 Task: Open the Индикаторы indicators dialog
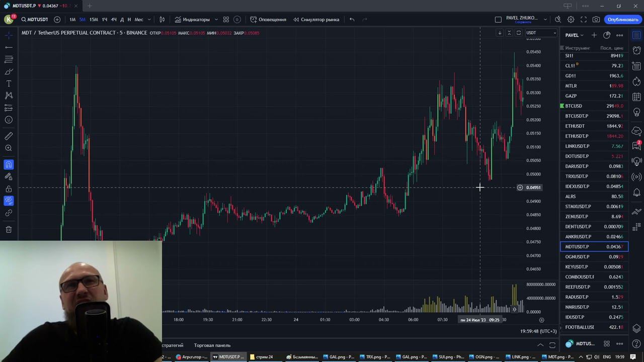[x=192, y=20]
